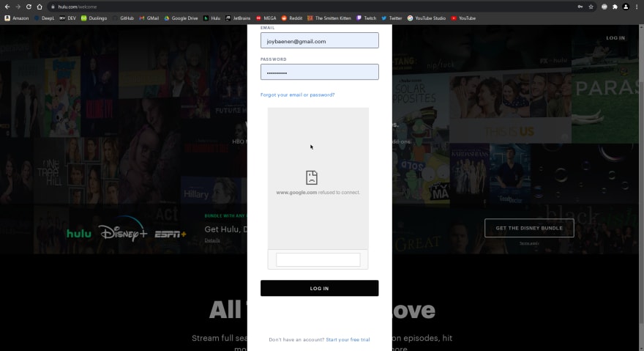
Task: Click the empty box below the captcha
Action: point(318,259)
